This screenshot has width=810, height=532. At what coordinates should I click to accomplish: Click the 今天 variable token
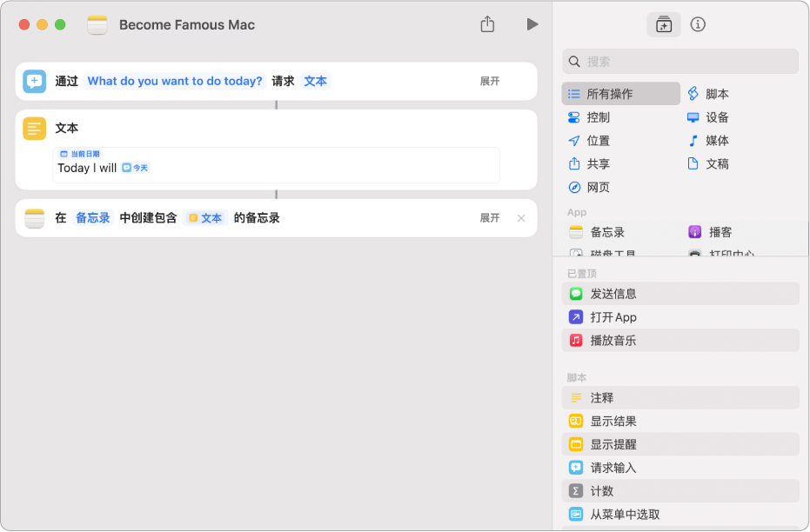136,168
